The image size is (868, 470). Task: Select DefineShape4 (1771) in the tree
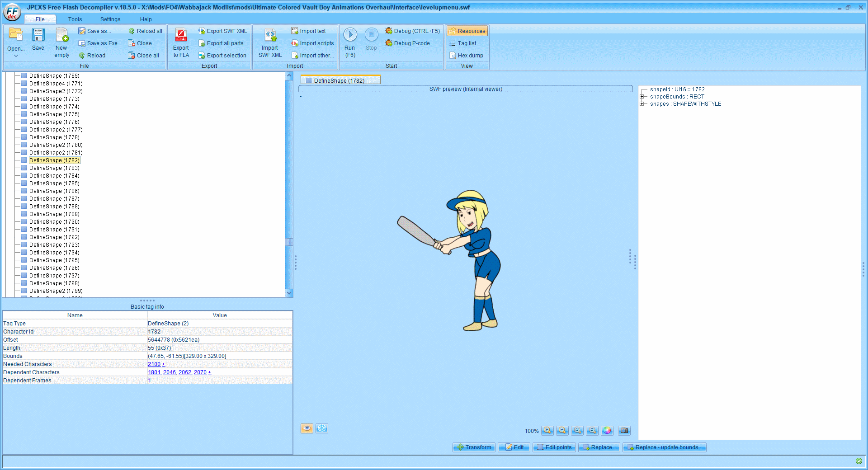click(56, 84)
